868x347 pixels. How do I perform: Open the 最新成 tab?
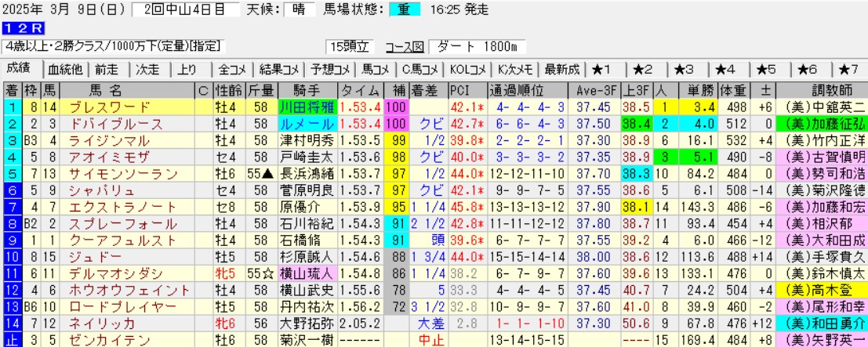tap(561, 69)
